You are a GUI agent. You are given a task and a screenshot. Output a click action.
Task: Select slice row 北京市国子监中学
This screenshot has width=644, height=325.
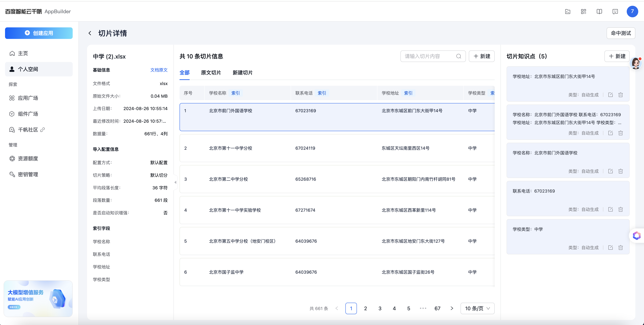tap(337, 272)
